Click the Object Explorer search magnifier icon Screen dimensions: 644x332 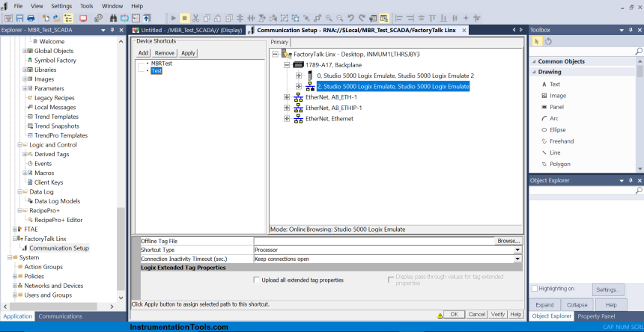[639, 191]
